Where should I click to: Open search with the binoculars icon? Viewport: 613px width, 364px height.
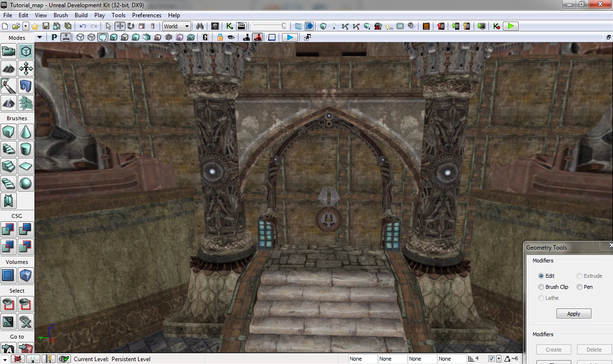200,26
